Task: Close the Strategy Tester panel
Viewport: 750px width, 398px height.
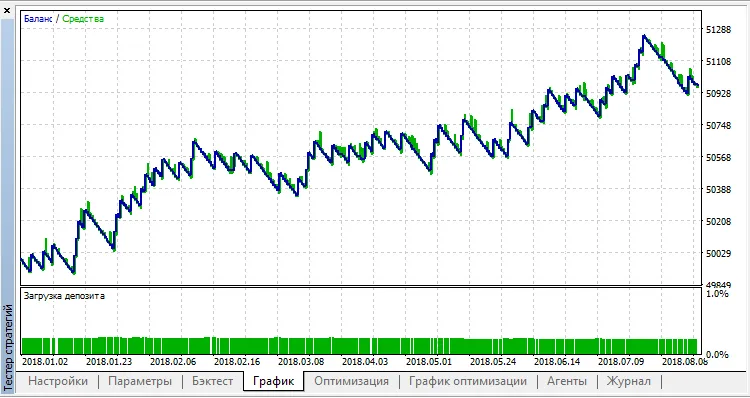Action: [7, 10]
